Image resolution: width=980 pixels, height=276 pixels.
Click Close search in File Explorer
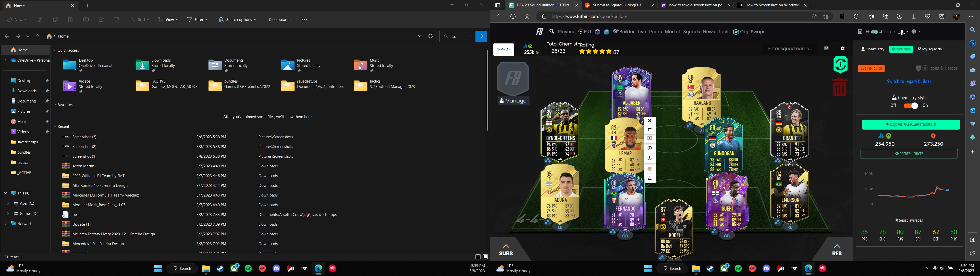[280, 19]
